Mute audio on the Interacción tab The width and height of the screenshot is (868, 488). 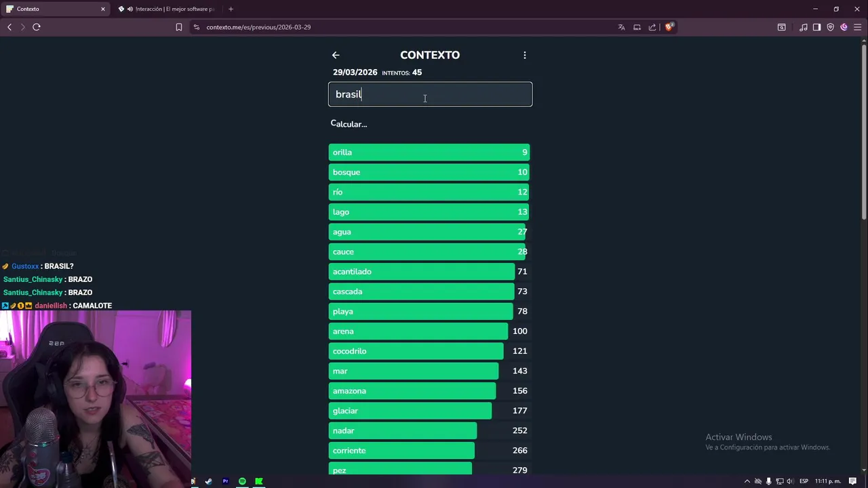tap(130, 9)
